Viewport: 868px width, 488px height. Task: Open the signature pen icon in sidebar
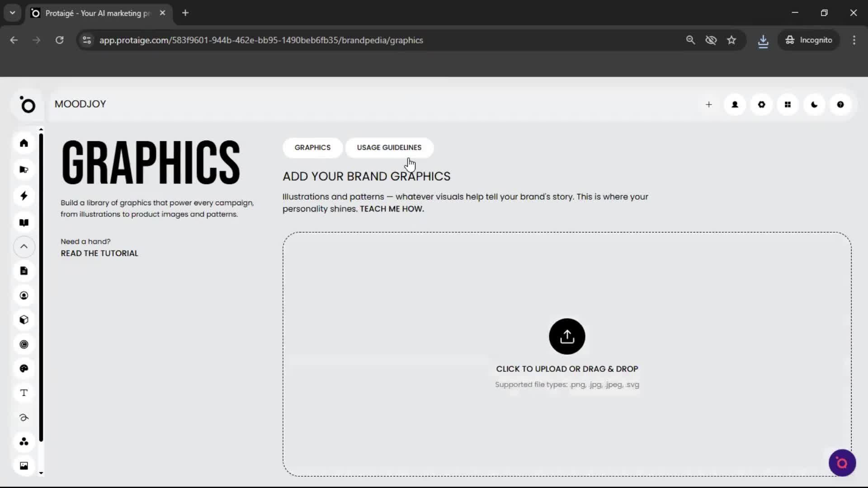(x=24, y=418)
